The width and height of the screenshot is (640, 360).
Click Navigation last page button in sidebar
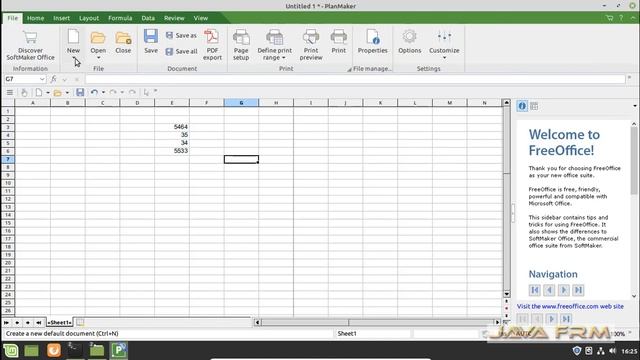[x=578, y=290]
